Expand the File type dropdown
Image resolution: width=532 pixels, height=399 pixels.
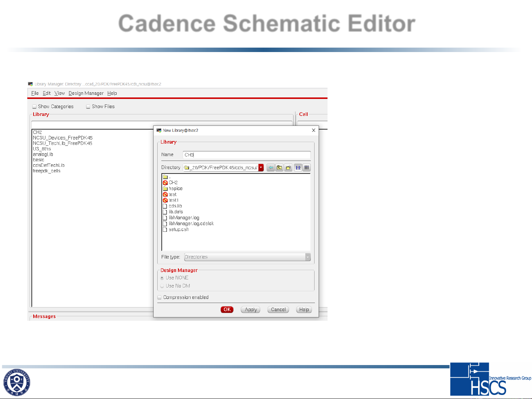(x=308, y=257)
